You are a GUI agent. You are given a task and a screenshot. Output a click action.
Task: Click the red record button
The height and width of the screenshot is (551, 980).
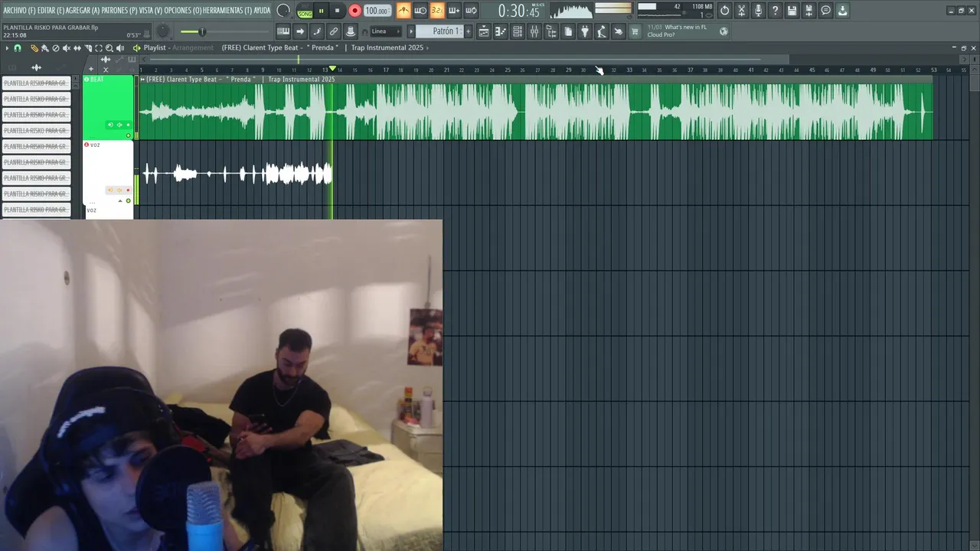354,11
